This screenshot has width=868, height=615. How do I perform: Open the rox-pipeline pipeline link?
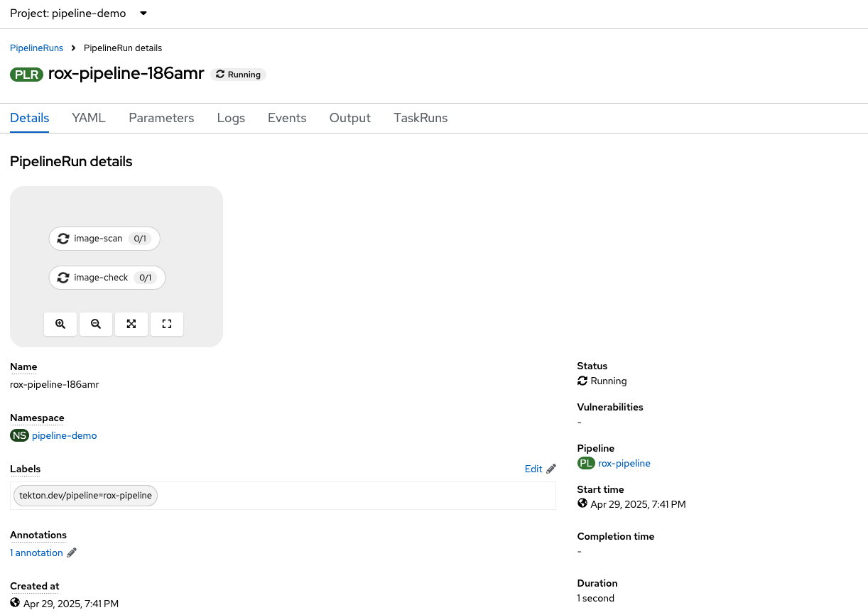tap(624, 463)
